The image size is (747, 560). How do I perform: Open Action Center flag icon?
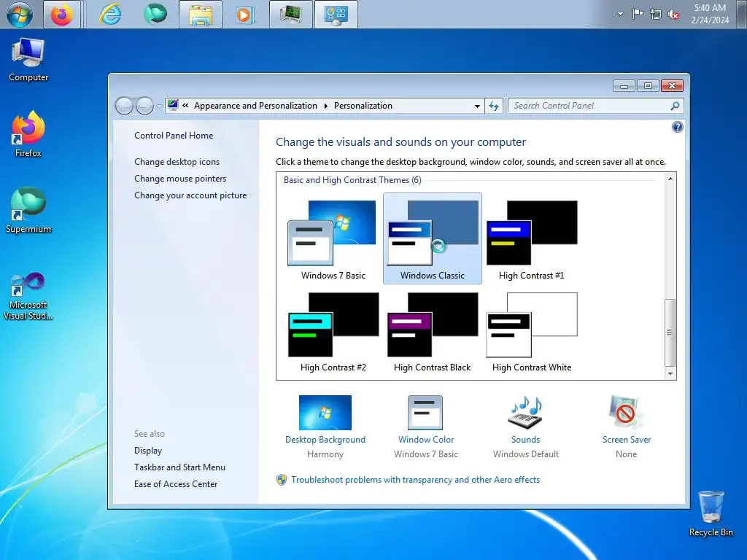pos(638,14)
